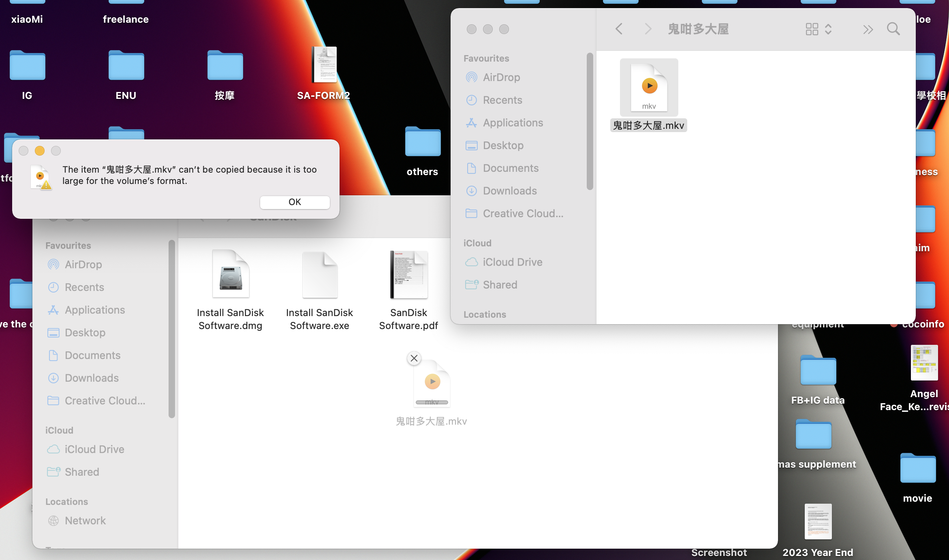Go back with the left chevron

pyautogui.click(x=619, y=29)
